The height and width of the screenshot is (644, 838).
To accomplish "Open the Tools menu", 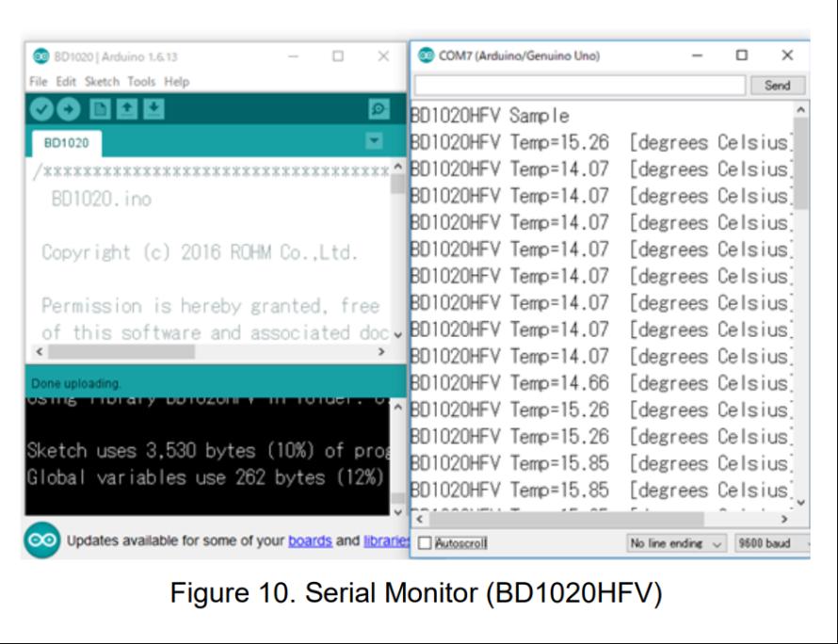I will pos(141,81).
